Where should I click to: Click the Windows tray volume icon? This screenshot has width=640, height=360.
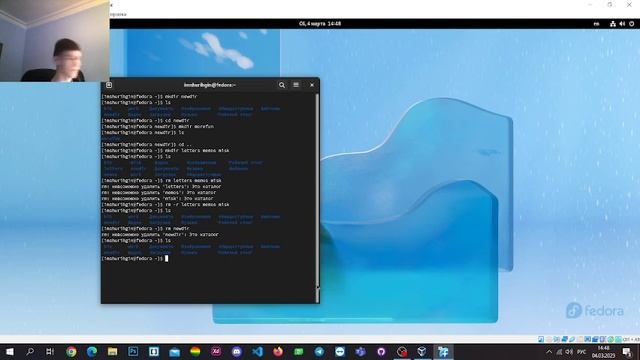(569, 352)
